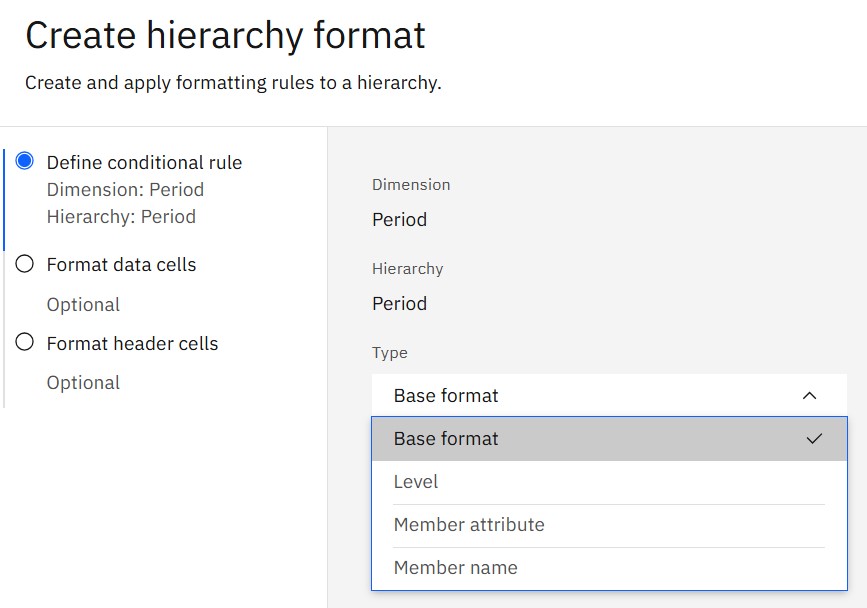Click the Hierarchy: Period step summary text
The height and width of the screenshot is (608, 867).
click(x=121, y=217)
